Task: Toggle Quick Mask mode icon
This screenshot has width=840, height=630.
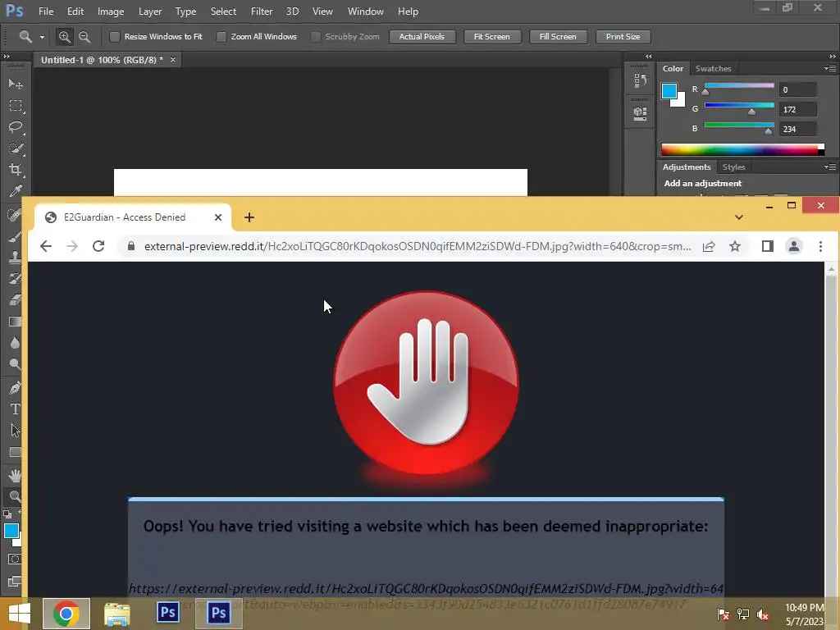Action: tap(15, 559)
